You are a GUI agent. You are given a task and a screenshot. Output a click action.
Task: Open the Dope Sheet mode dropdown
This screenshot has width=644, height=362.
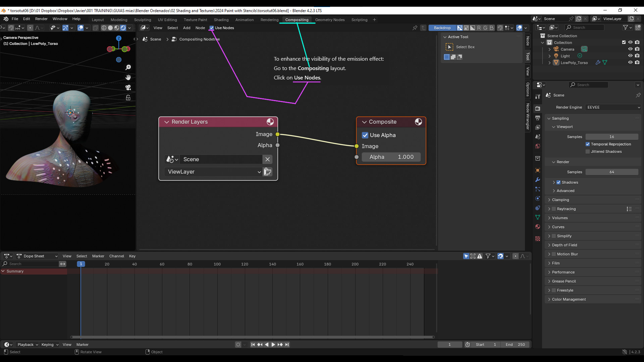37,256
